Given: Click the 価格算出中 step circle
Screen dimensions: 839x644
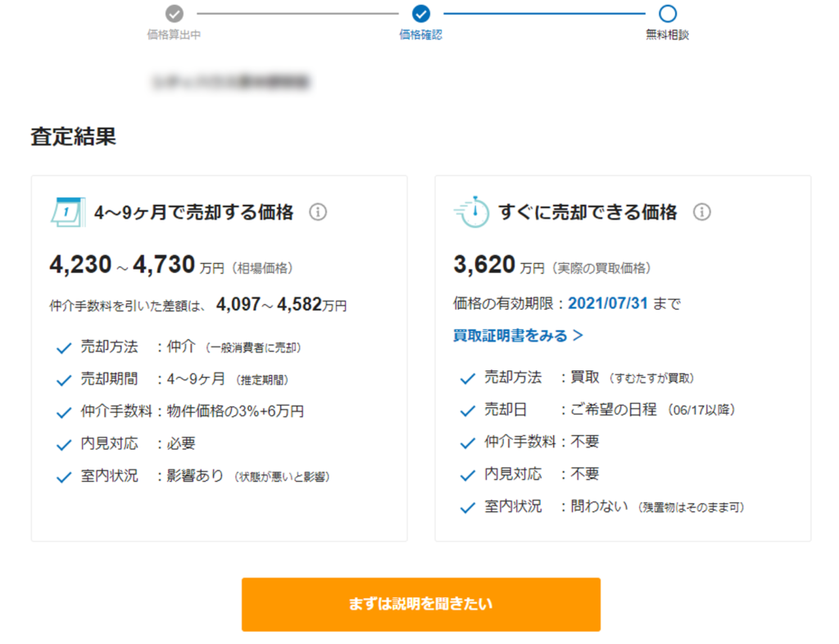Looking at the screenshot, I should (x=174, y=13).
